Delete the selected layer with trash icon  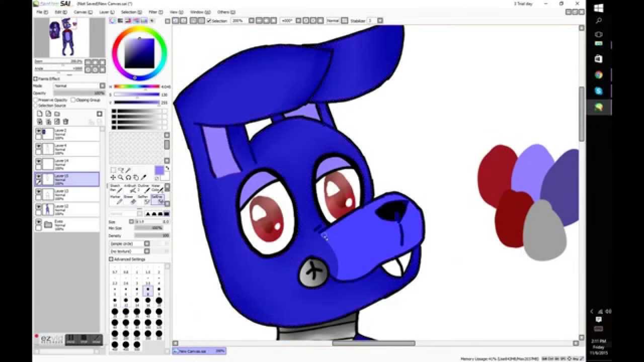pos(65,122)
